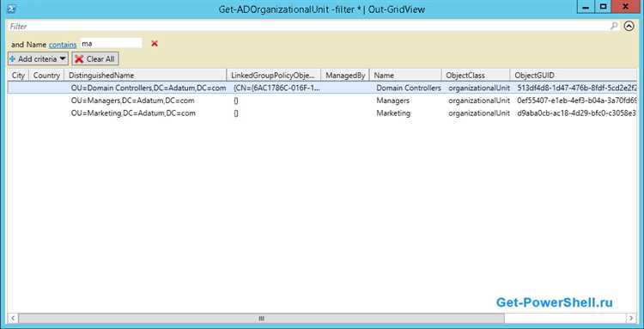Click the horizontal scrollbar thumb
This screenshot has width=644, height=329.
[261, 319]
